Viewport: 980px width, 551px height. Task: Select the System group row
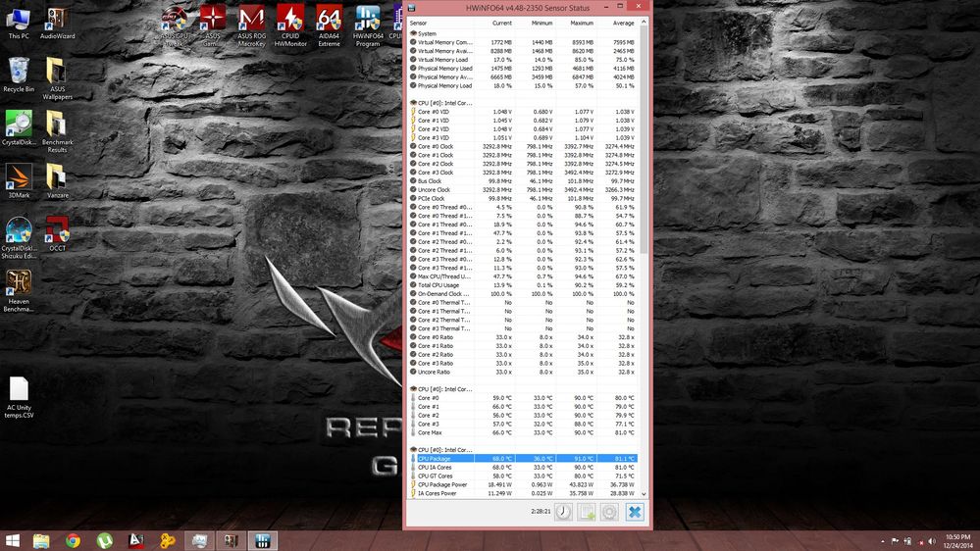click(x=523, y=33)
